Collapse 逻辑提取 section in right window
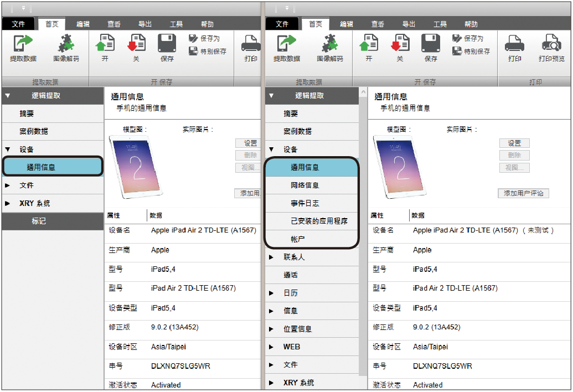 tap(271, 96)
